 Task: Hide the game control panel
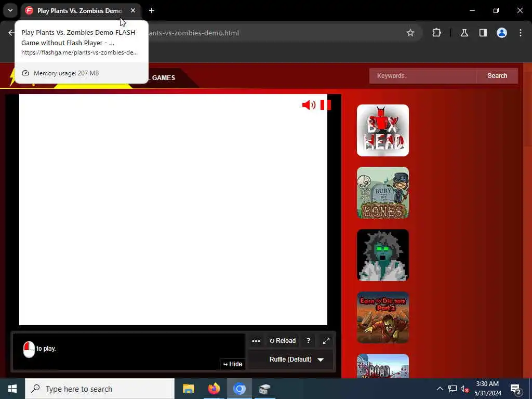click(x=233, y=364)
